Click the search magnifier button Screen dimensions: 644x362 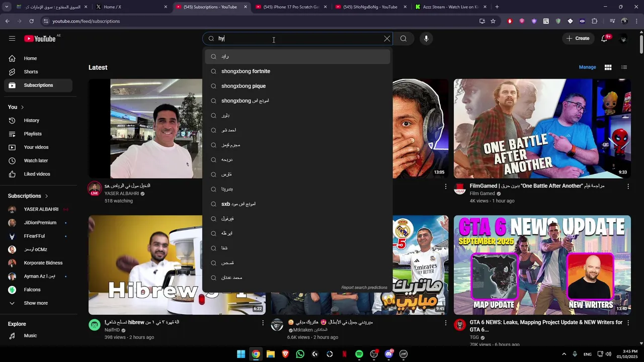[404, 38]
